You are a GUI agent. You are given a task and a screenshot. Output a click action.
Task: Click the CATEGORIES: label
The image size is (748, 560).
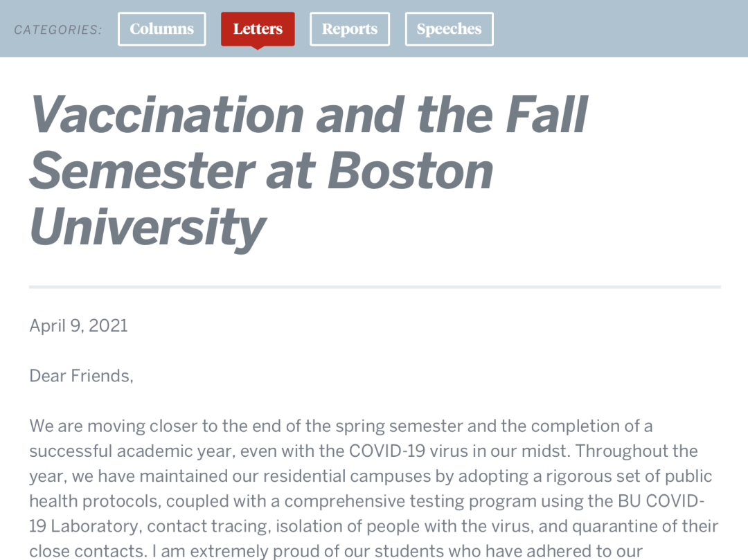[58, 30]
